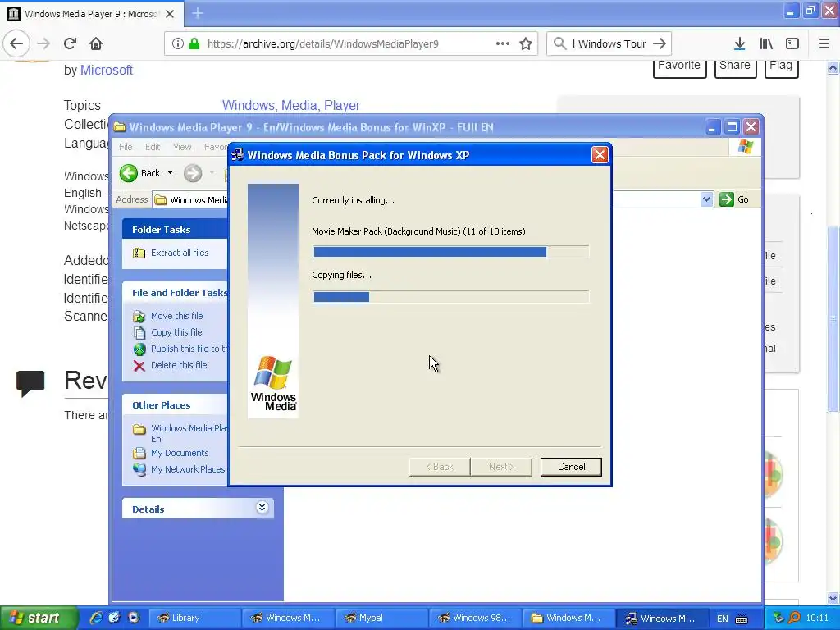Click the browser URL address field
Viewport: 840px width, 630px height.
[322, 44]
